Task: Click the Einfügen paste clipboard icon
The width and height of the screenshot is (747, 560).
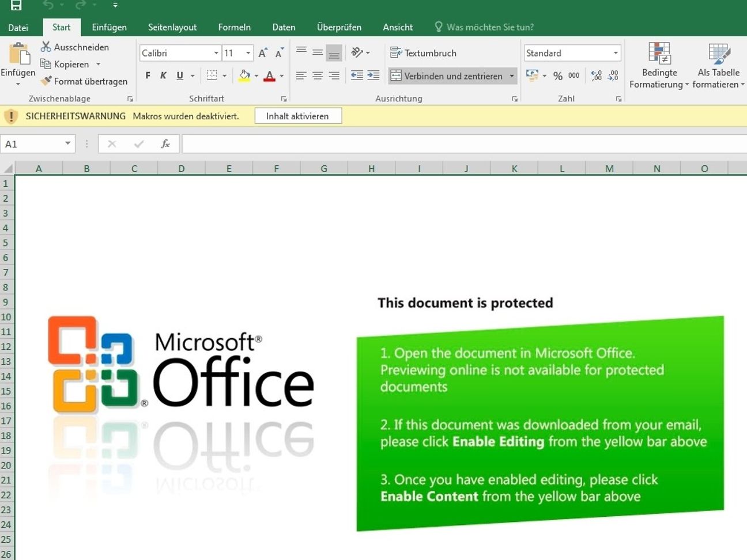Action: point(19,54)
